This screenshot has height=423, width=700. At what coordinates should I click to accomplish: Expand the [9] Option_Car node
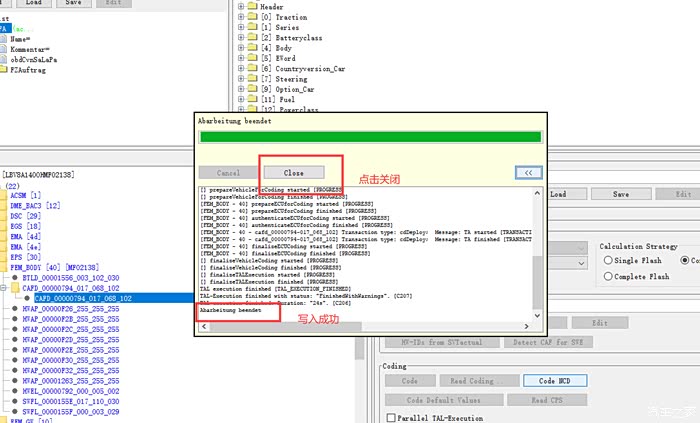241,89
